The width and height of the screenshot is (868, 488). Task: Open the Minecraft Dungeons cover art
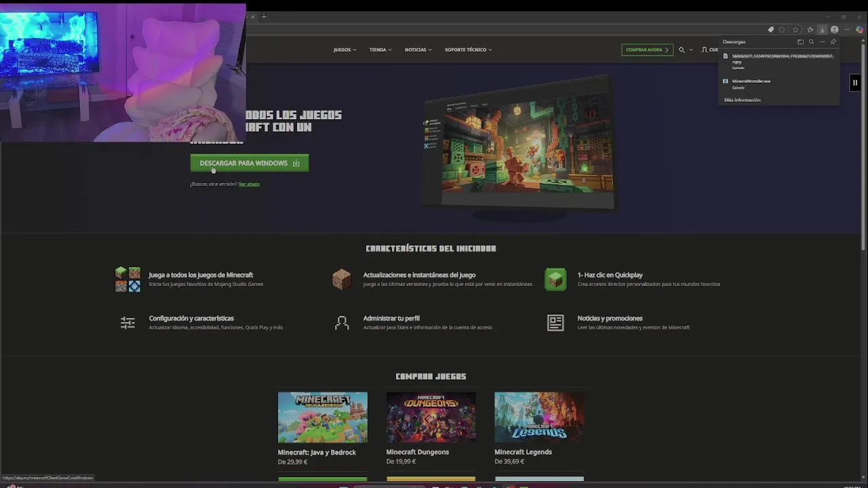(431, 418)
